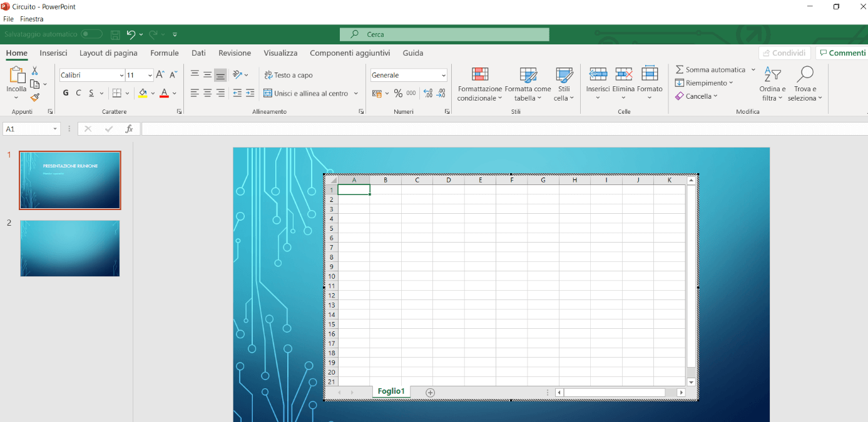868x422 pixels.
Task: Click the Commenti button
Action: click(x=842, y=53)
